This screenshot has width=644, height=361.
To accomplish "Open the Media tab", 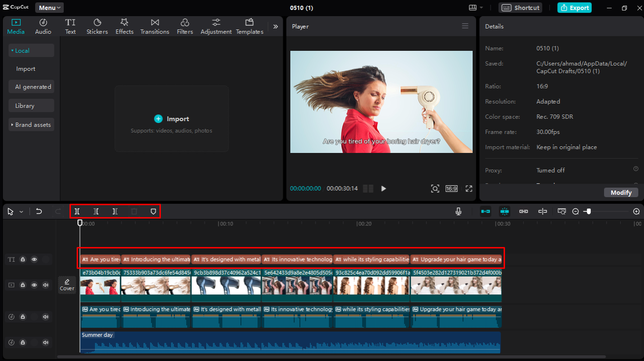I will [16, 26].
